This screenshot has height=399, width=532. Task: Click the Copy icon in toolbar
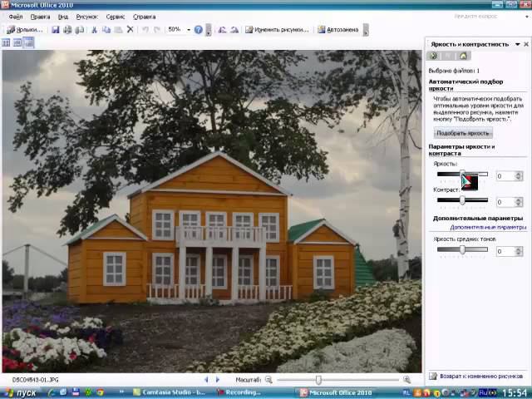point(106,30)
